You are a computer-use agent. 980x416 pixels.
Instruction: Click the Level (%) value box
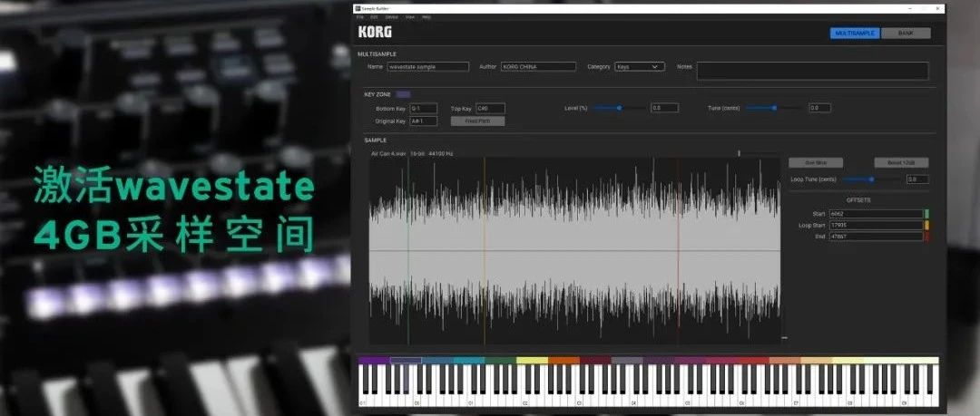tap(664, 108)
